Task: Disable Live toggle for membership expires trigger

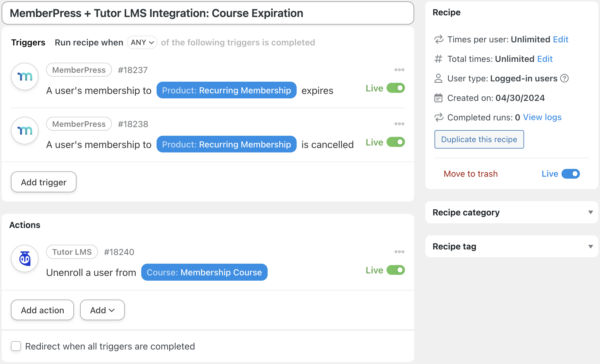Action: point(395,88)
